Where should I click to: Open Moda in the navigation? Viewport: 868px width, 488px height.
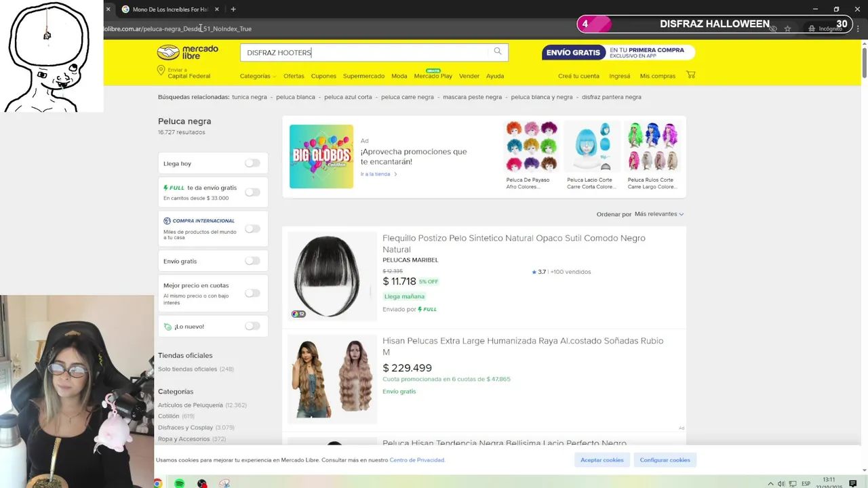click(399, 76)
